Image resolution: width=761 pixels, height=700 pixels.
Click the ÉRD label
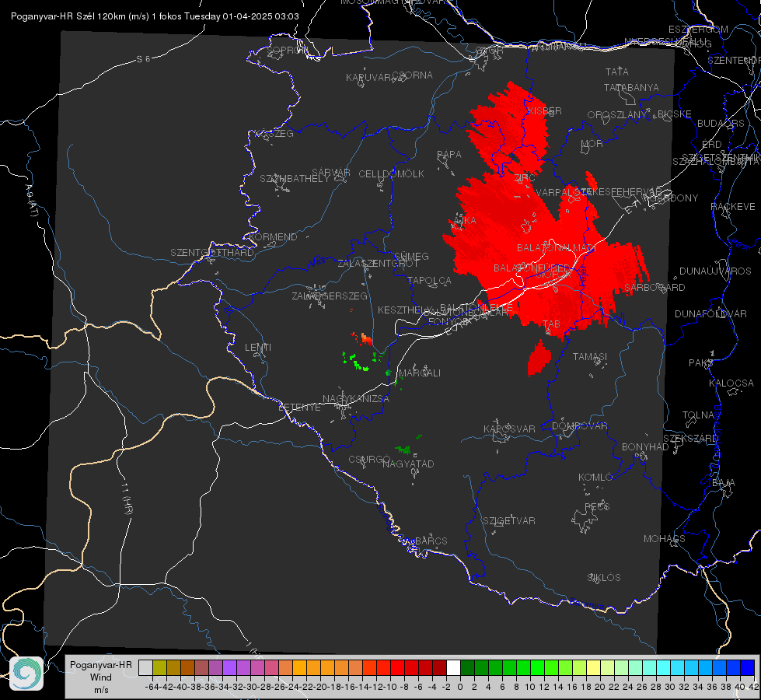pyautogui.click(x=712, y=145)
